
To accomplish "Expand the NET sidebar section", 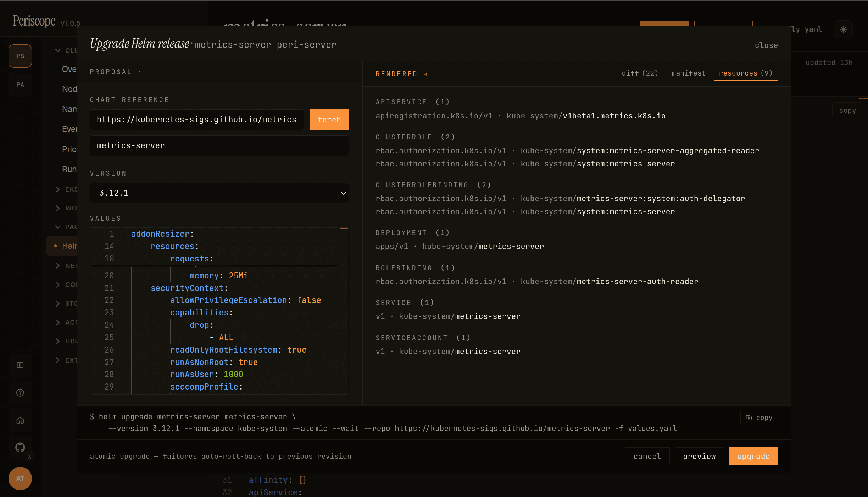I will (58, 266).
